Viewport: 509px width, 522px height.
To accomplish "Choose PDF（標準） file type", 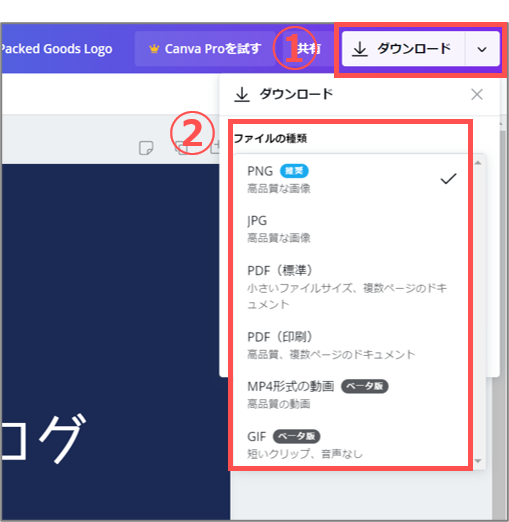I will (x=351, y=287).
